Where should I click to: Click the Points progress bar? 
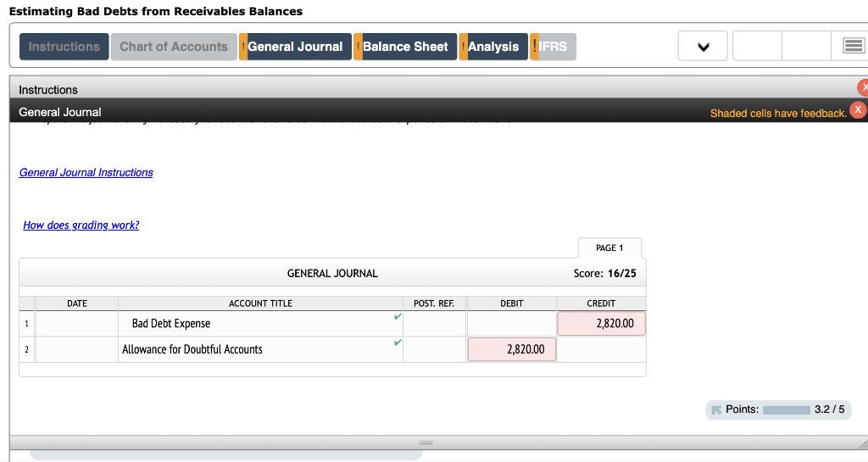tap(786, 410)
